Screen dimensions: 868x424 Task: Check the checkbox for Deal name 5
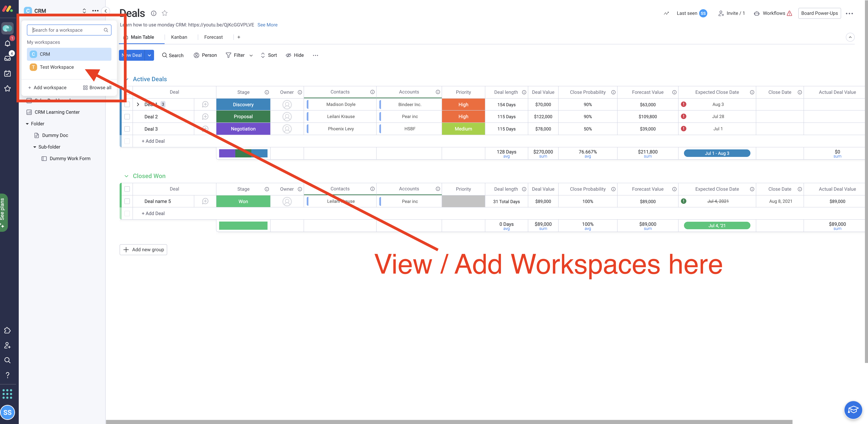point(127,201)
